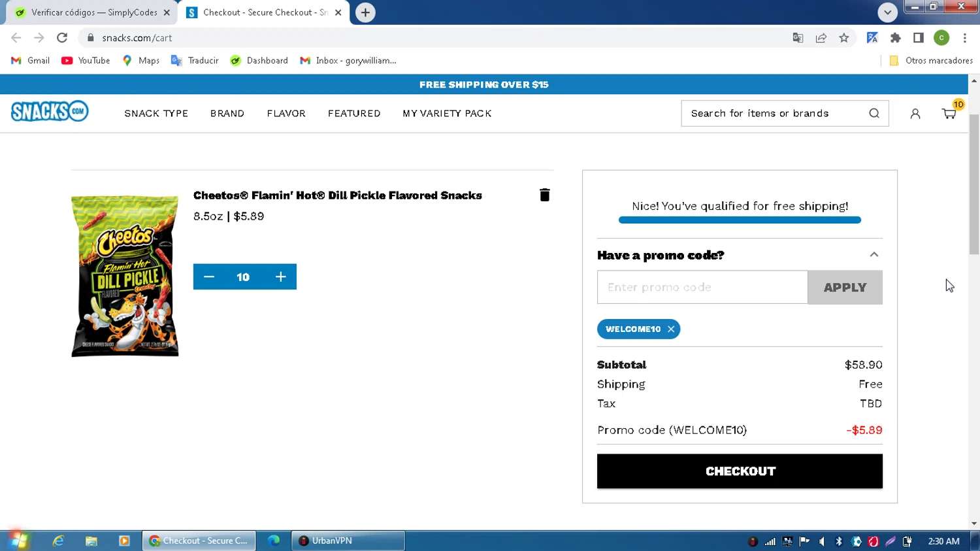Decrease Cheetos quantity with minus button
Image resolution: width=980 pixels, height=551 pixels.
click(209, 277)
